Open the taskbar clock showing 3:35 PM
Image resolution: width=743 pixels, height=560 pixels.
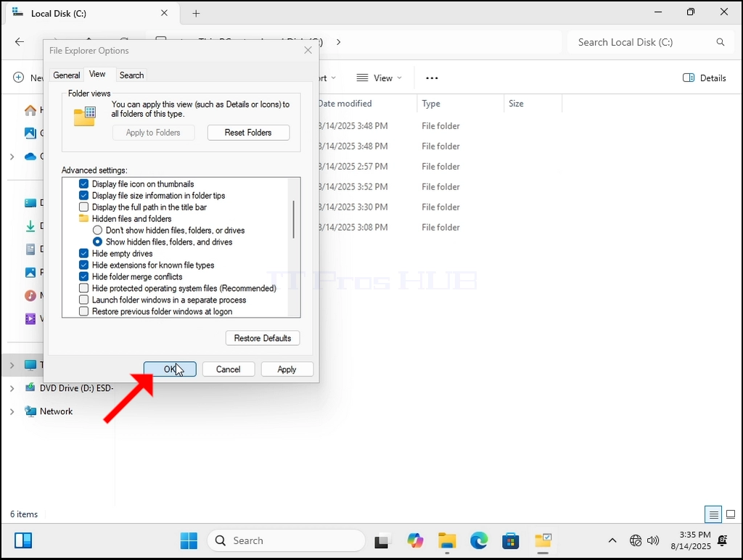coord(691,540)
